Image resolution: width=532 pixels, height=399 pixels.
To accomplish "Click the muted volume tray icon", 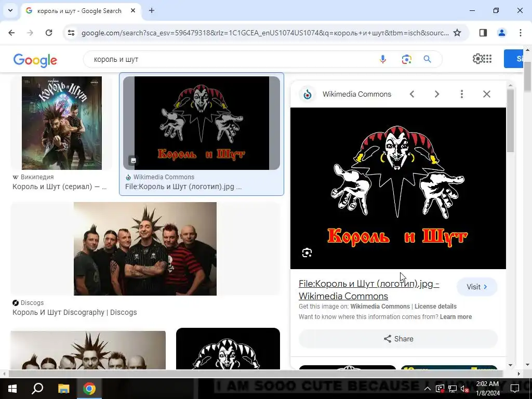I will tap(464, 389).
